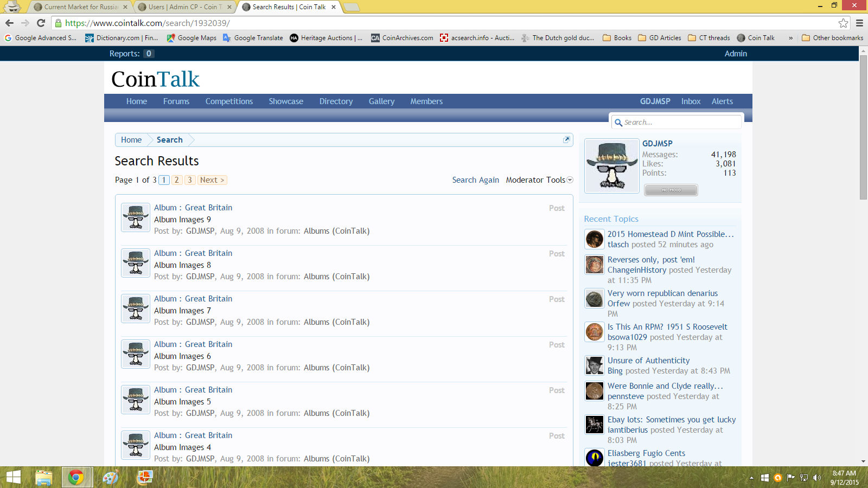Click the volume icon in system tray

pos(817,478)
